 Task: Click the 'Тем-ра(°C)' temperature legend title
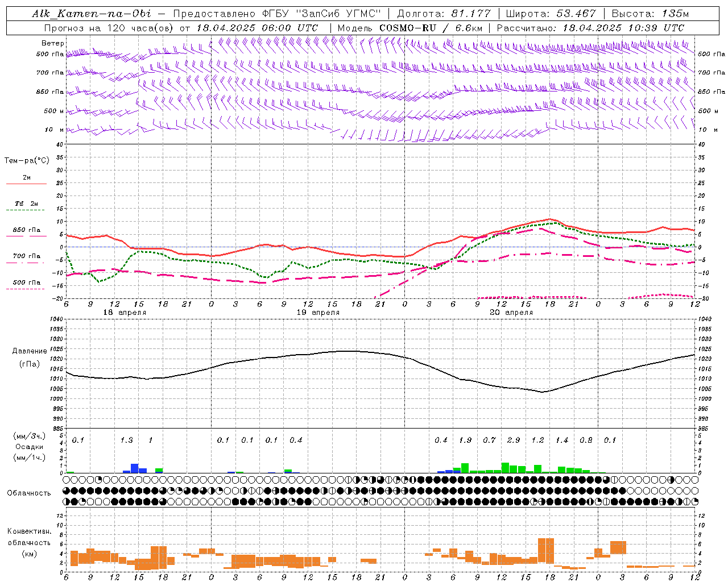[27, 161]
